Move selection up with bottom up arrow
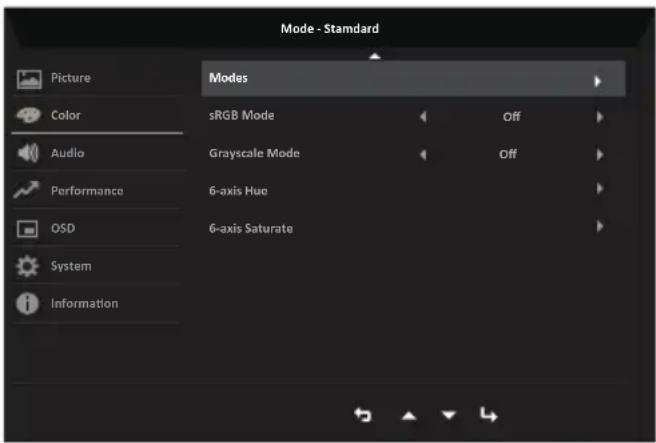The image size is (656, 443). [409, 416]
